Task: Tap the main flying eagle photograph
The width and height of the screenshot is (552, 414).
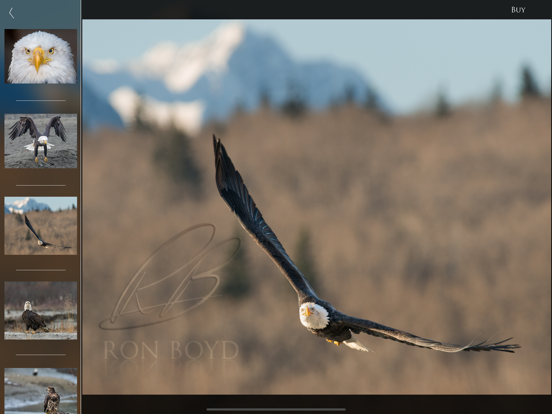Action: pos(316,207)
